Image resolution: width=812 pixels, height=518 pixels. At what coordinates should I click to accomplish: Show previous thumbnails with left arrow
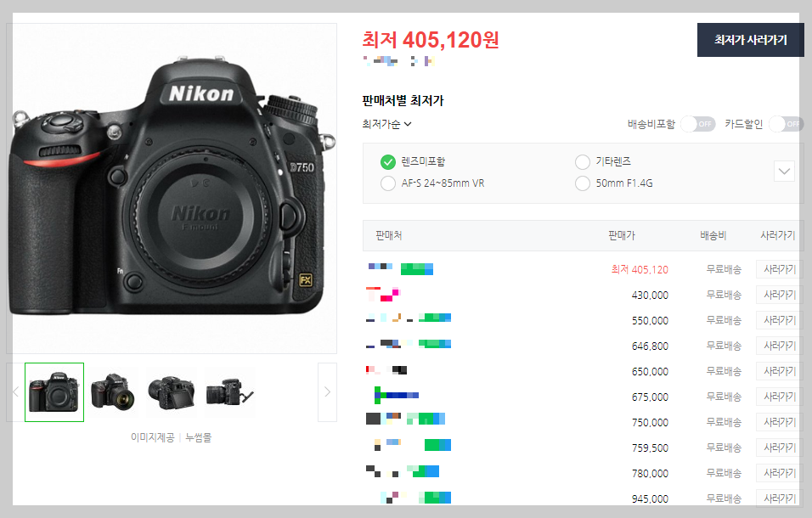tap(15, 392)
